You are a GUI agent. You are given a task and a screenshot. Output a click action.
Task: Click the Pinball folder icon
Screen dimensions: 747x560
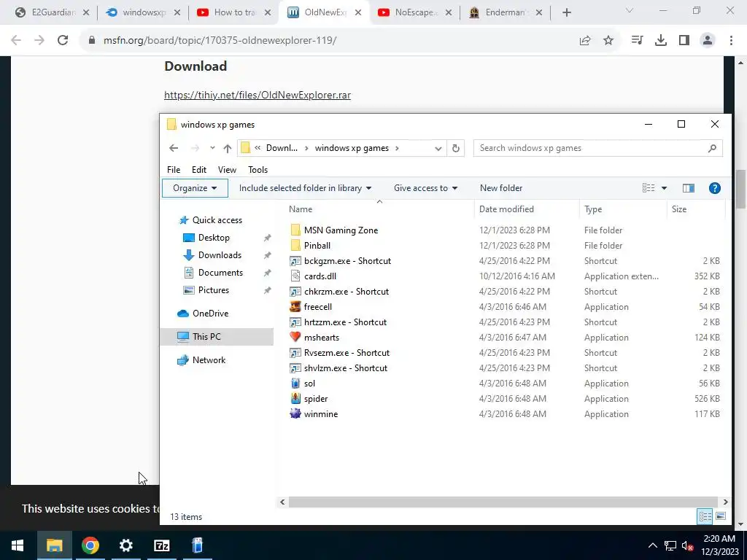(x=295, y=245)
